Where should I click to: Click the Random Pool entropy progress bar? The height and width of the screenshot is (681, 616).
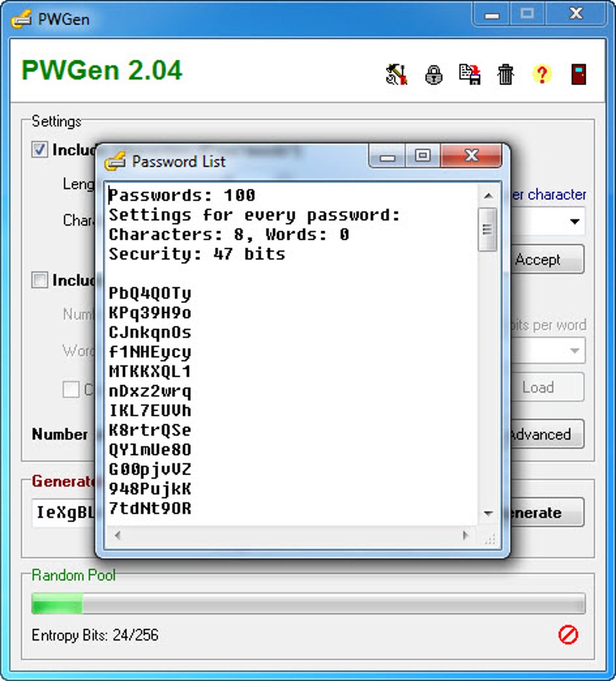tap(309, 603)
